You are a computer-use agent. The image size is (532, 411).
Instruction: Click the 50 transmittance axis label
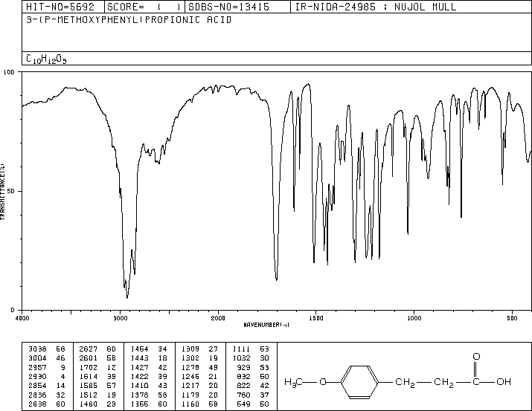[x=11, y=191]
